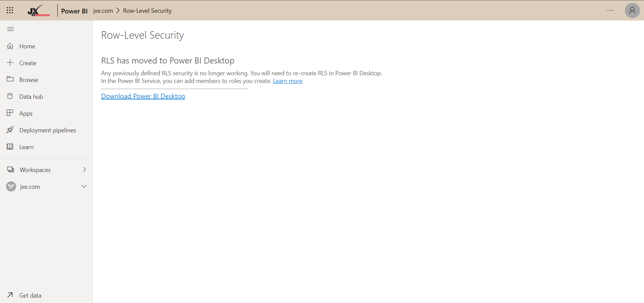Click the Data hub cylinder icon
Image resolution: width=644 pixels, height=303 pixels.
[x=10, y=96]
